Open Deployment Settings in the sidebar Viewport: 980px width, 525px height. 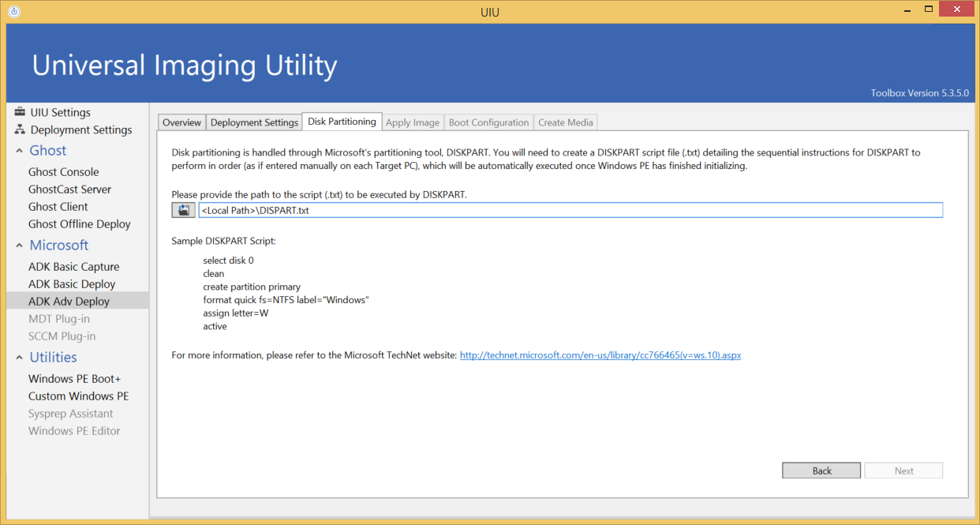[x=81, y=129]
